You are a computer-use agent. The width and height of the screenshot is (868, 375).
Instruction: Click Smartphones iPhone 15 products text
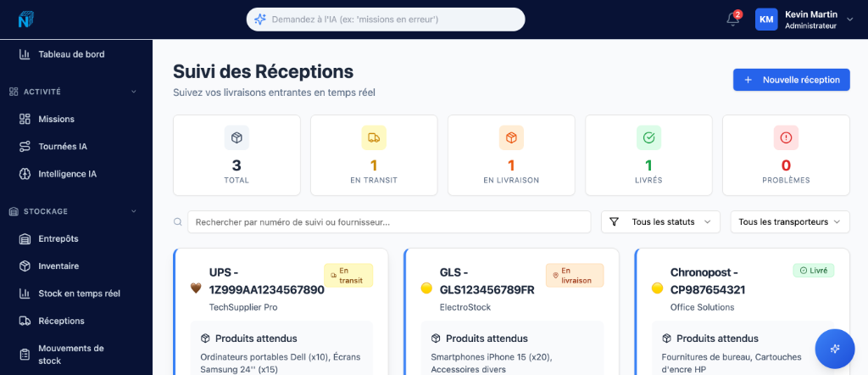tap(492, 363)
